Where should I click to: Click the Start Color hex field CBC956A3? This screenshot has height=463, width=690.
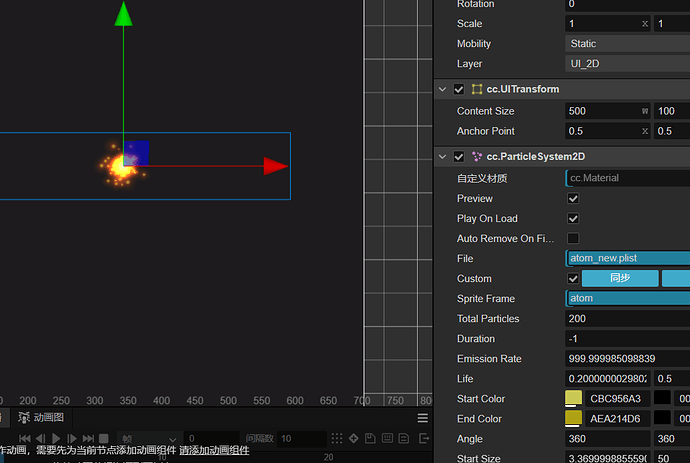pos(617,399)
